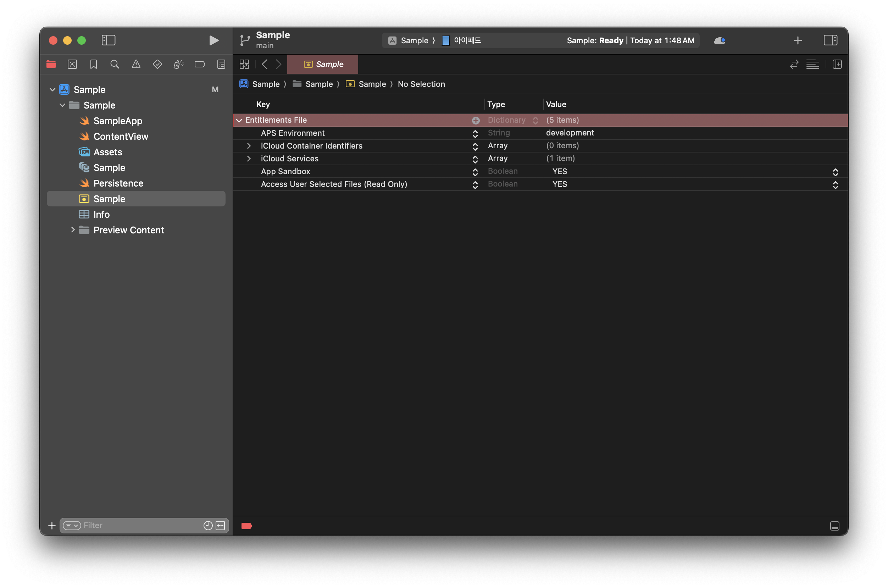Image resolution: width=888 pixels, height=588 pixels.
Task: Open the Breakpoint navigator icon
Action: point(200,65)
